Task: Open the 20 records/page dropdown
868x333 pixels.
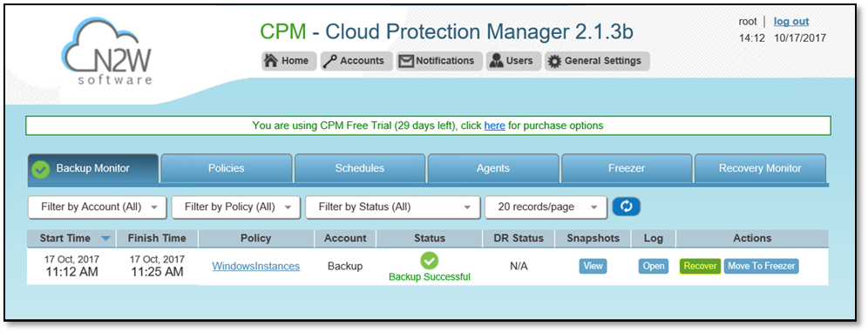Action: (546, 207)
